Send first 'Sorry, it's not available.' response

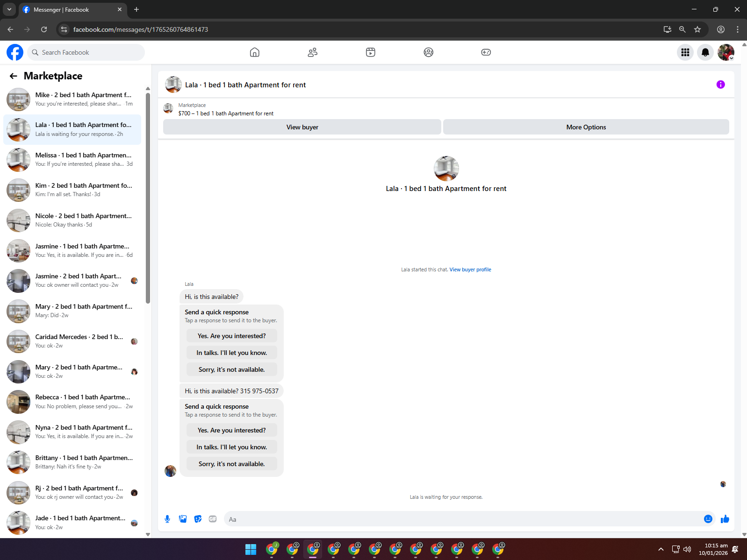pos(232,369)
